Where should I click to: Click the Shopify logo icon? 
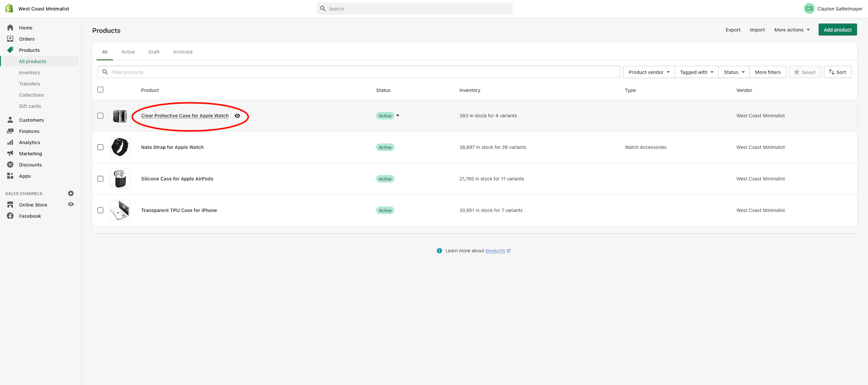(x=9, y=9)
